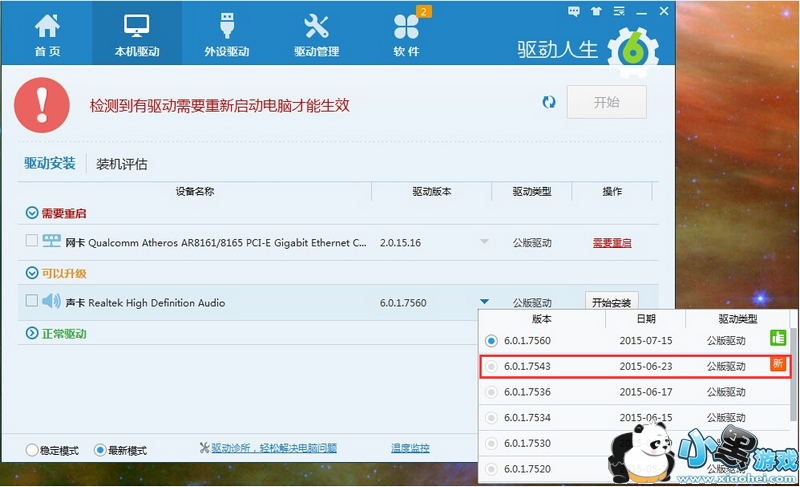Switch to 外设驱动 tab
The image size is (800, 487).
point(227,34)
